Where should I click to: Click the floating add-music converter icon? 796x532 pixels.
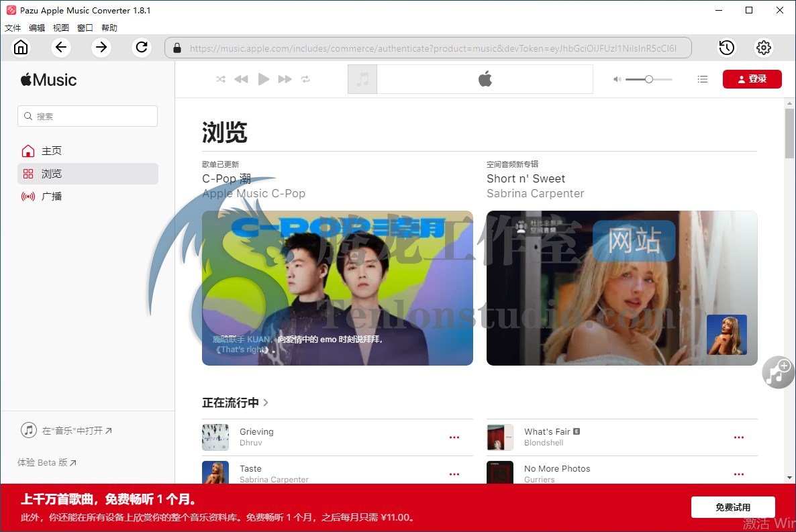[x=779, y=372]
